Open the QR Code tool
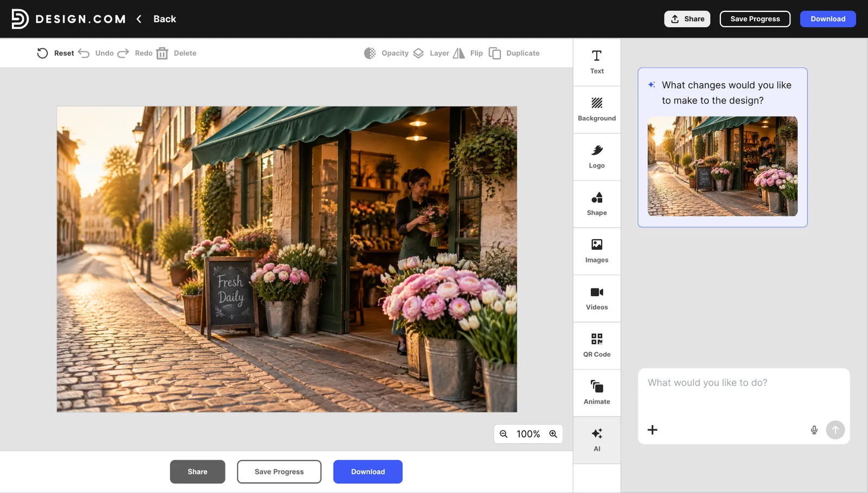This screenshot has height=493, width=868. pyautogui.click(x=597, y=345)
